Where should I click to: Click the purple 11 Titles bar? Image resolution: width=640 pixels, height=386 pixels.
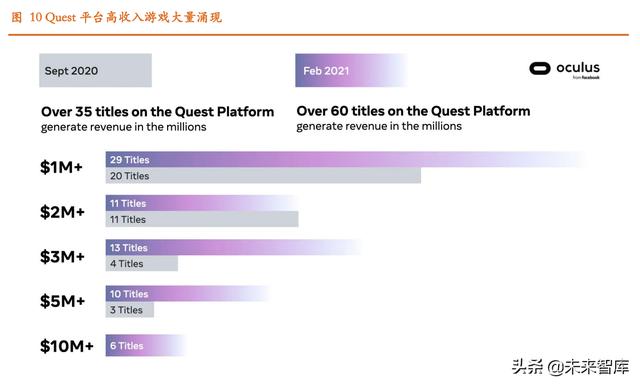click(x=202, y=203)
